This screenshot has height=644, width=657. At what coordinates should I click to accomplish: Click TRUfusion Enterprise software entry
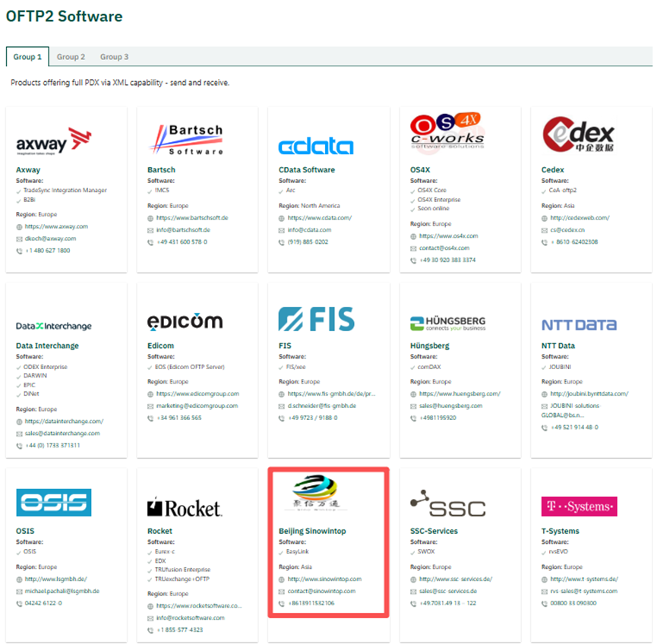[x=183, y=570]
